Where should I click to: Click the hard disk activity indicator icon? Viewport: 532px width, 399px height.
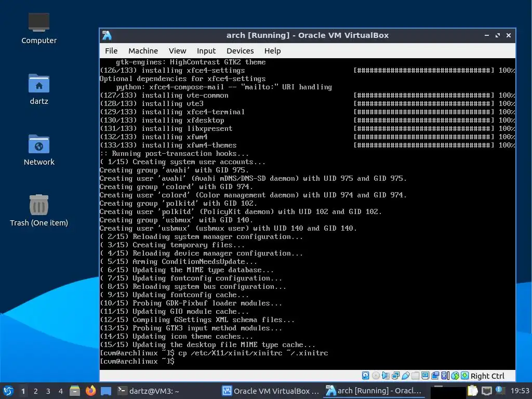365,376
